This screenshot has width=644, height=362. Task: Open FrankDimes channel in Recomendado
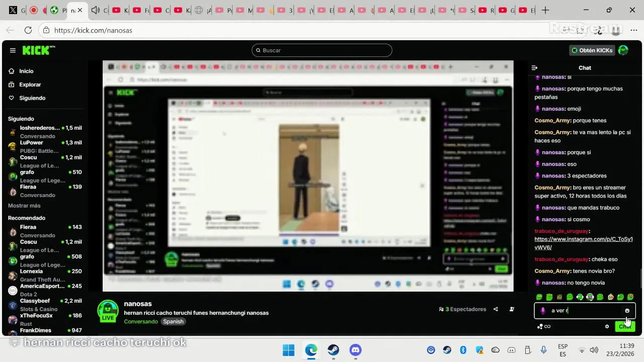(x=45, y=330)
